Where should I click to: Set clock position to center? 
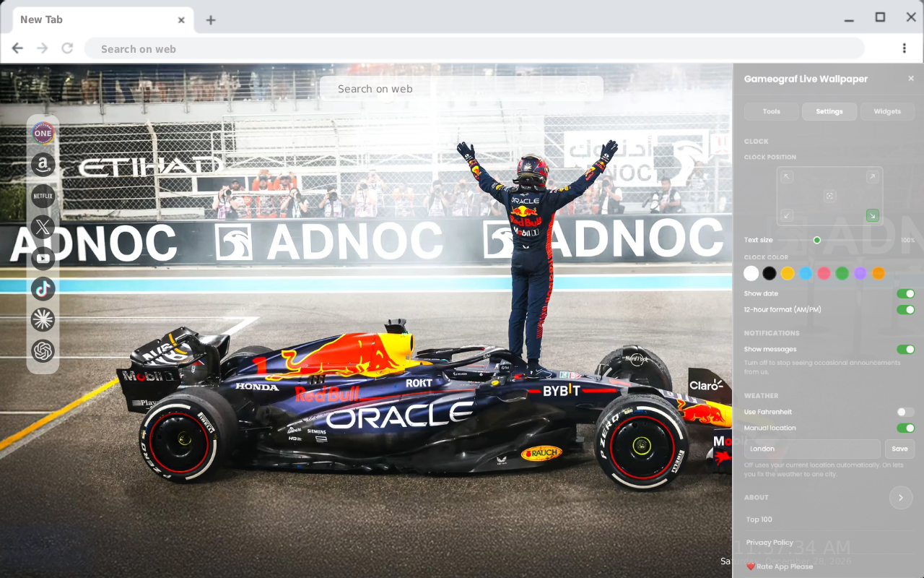(830, 196)
